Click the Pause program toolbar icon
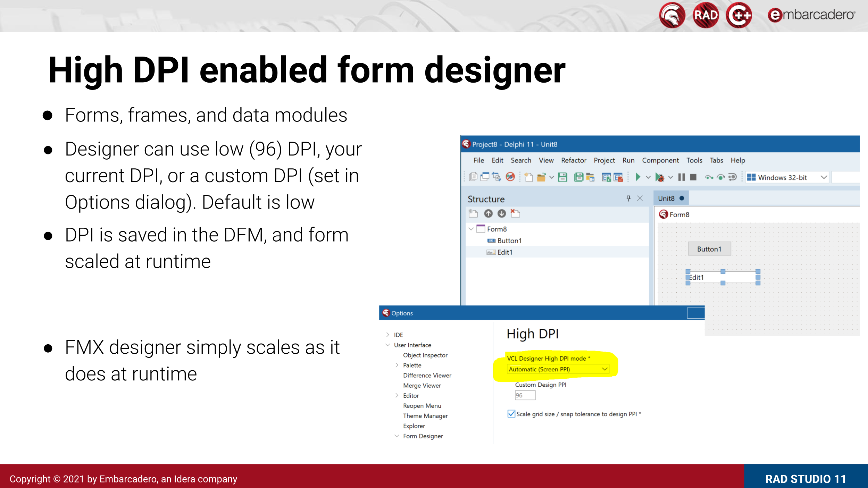The height and width of the screenshot is (488, 868). 681,177
